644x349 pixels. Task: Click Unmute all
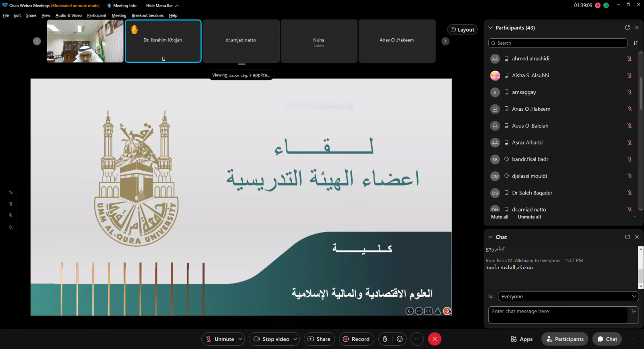(x=529, y=217)
